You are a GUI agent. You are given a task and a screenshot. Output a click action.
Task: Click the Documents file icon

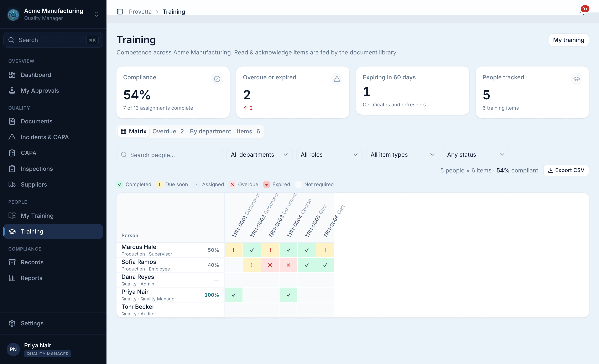click(x=12, y=121)
